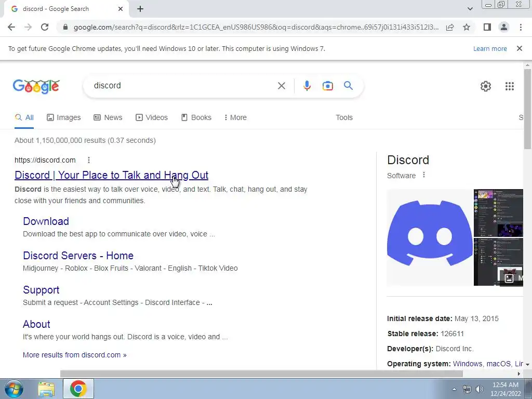532x399 pixels.
Task: Click the lock icon in address bar
Action: point(65,27)
